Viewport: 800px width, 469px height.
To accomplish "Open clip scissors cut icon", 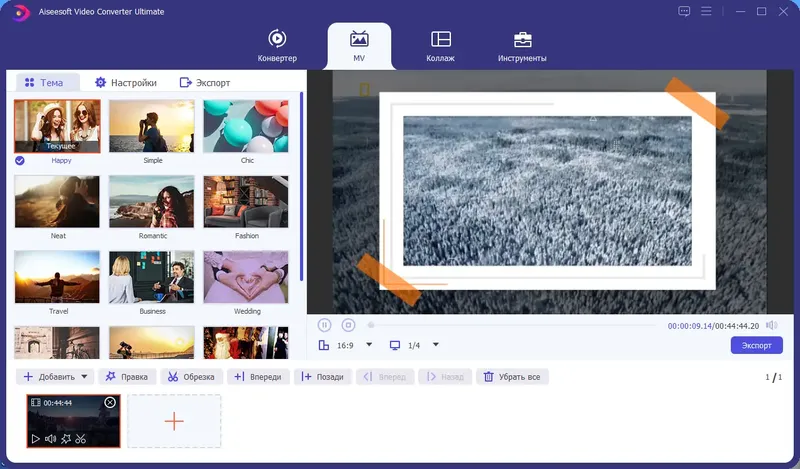I will point(81,438).
